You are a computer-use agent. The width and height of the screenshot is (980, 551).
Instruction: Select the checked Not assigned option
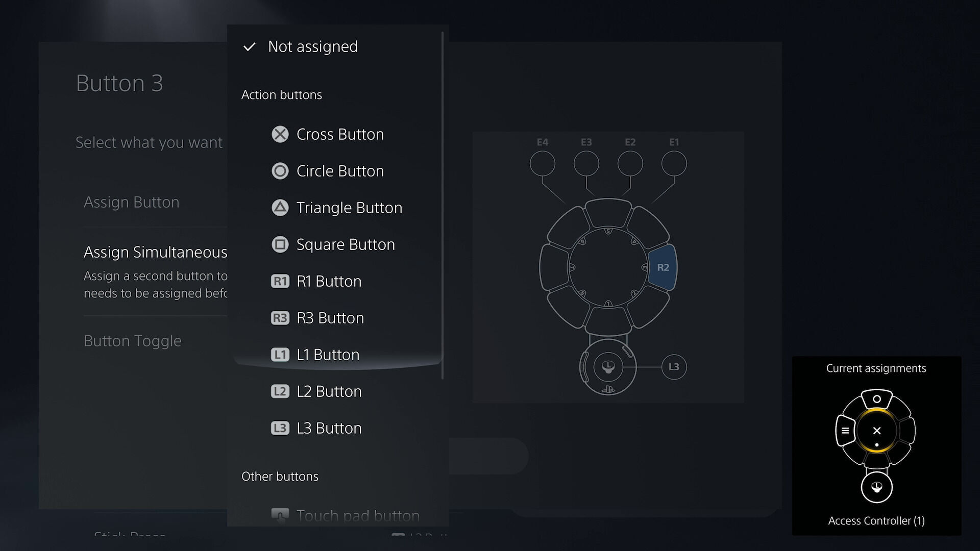pos(312,47)
